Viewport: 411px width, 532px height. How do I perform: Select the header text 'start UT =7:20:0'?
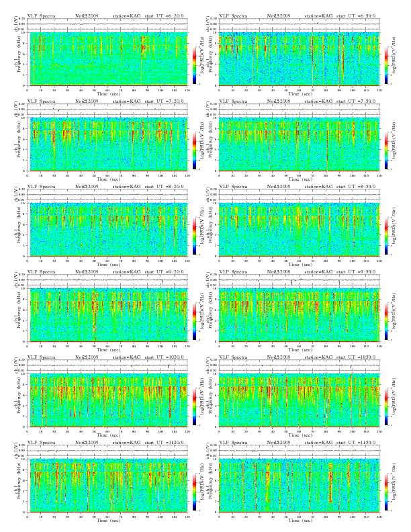165,101
